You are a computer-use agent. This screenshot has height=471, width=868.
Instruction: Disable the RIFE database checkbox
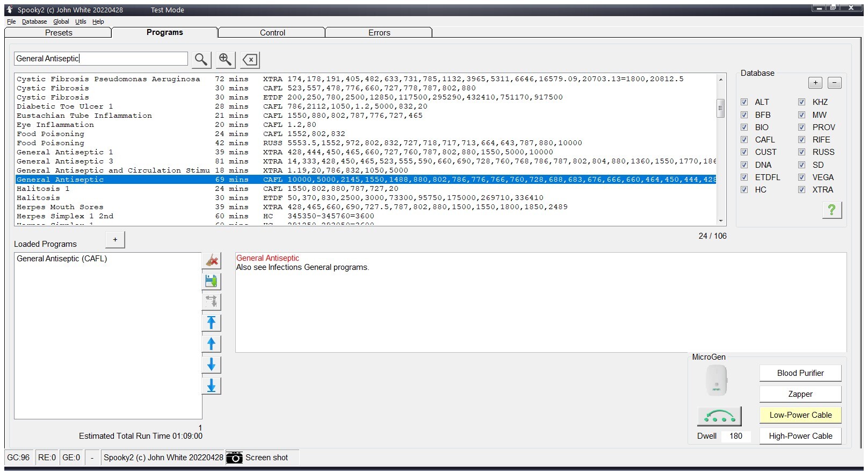tap(801, 140)
